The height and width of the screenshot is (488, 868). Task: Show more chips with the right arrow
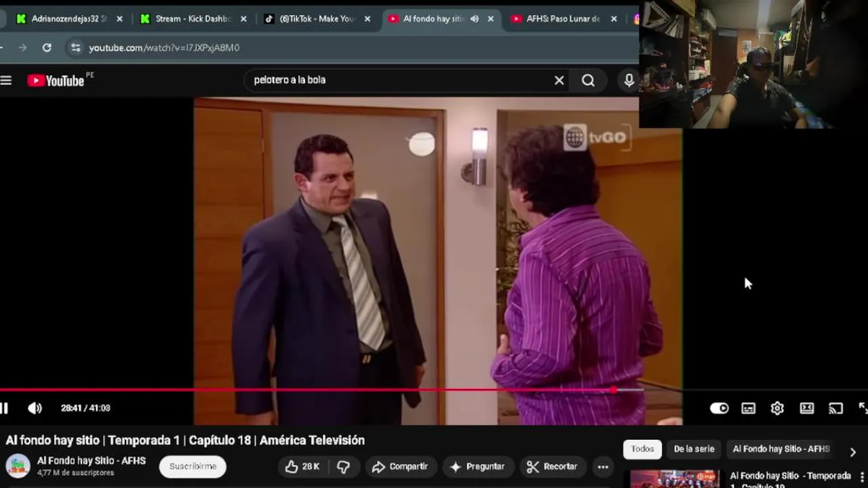tap(852, 452)
